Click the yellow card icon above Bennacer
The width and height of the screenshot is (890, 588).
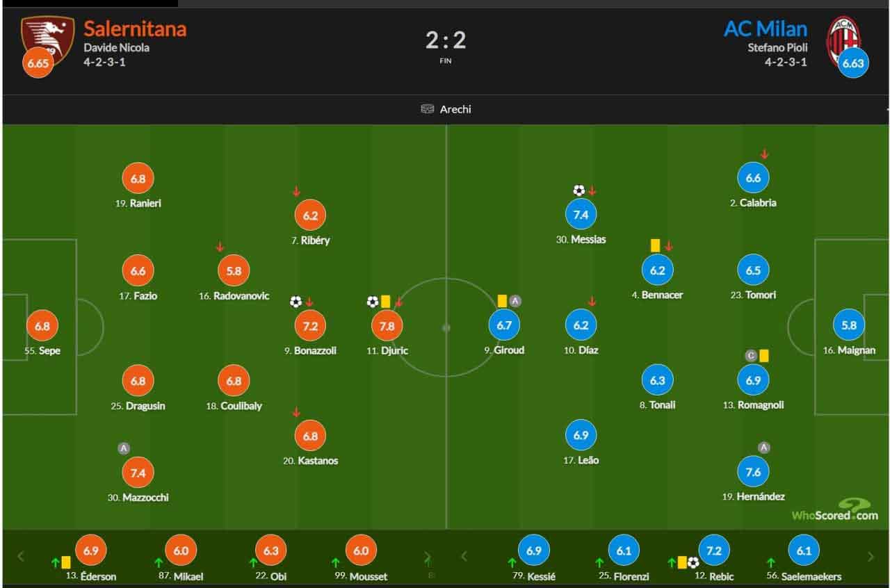coord(655,245)
